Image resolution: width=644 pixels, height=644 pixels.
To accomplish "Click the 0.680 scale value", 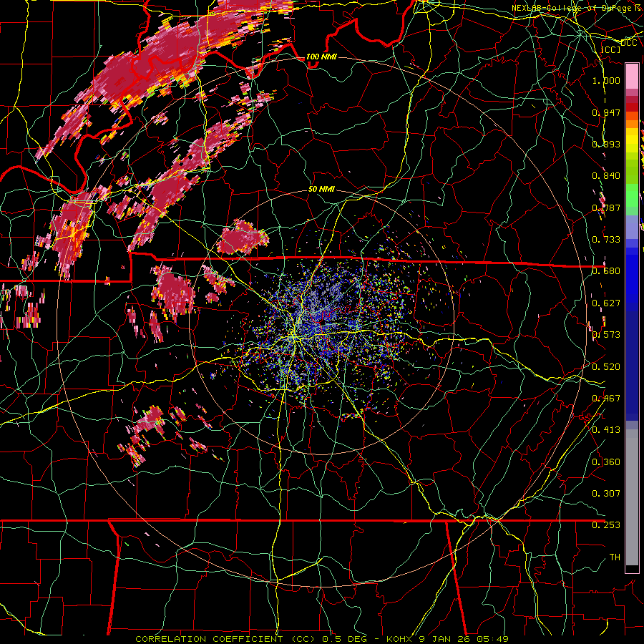I will pyautogui.click(x=606, y=271).
